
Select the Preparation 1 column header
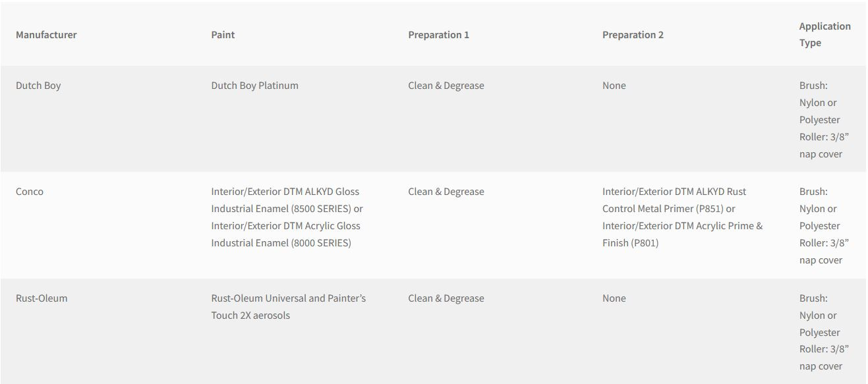click(438, 35)
